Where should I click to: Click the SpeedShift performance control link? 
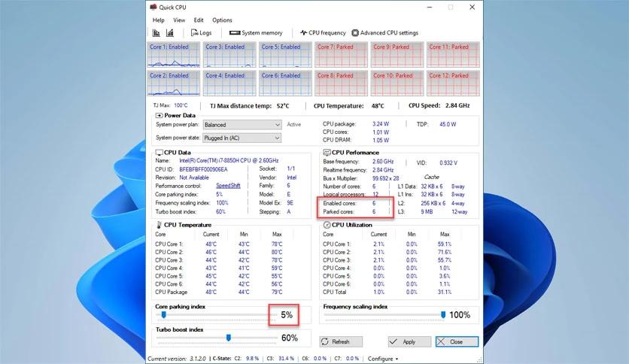click(228, 186)
